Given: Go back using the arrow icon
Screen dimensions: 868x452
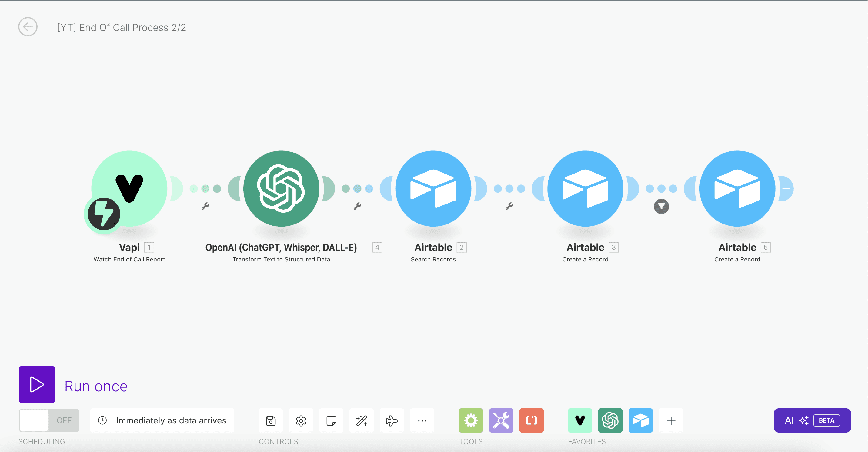Looking at the screenshot, I should point(28,27).
